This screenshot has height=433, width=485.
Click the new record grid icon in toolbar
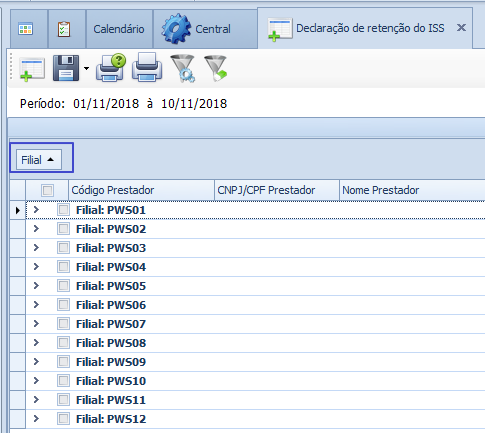(x=32, y=69)
